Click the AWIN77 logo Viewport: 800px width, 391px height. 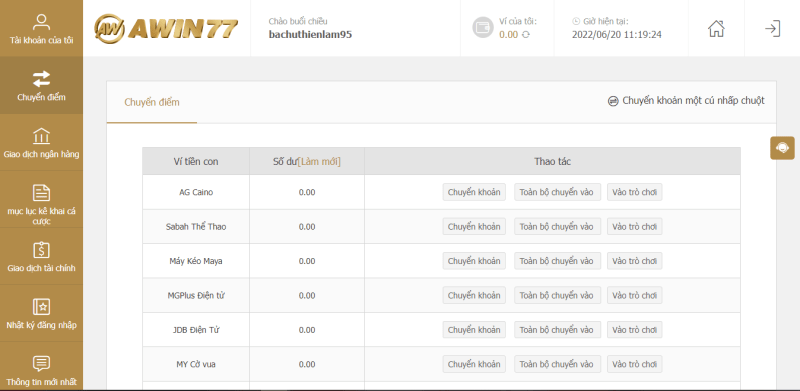click(166, 28)
